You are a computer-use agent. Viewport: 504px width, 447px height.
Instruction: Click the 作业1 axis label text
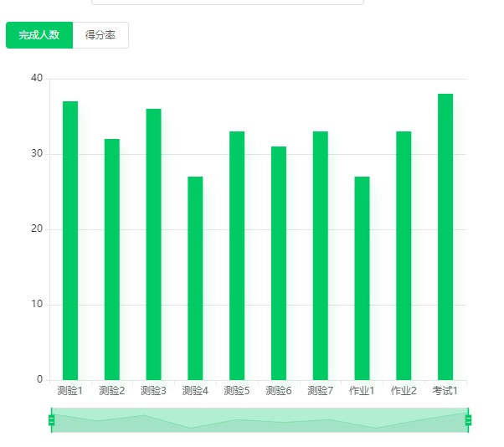(x=362, y=391)
